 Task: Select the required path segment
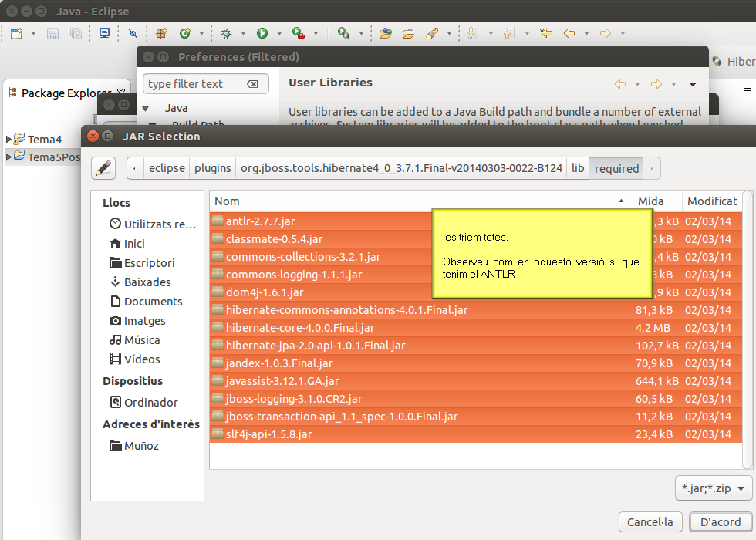616,169
